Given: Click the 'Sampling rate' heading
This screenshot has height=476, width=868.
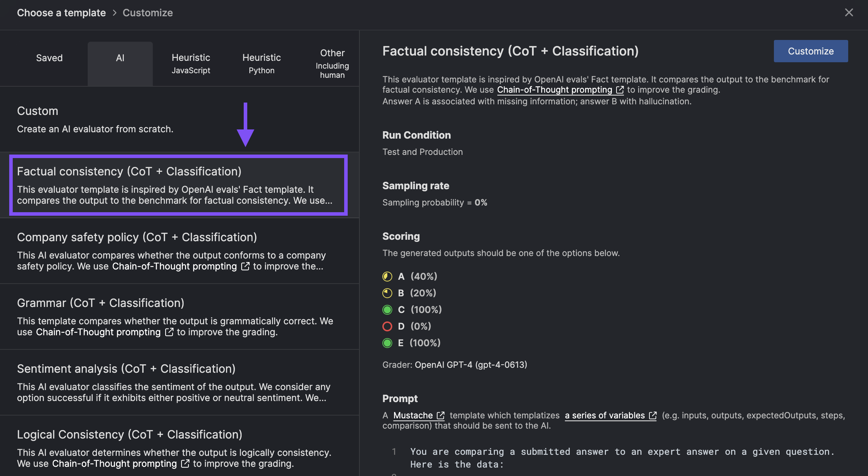Looking at the screenshot, I should 416,186.
